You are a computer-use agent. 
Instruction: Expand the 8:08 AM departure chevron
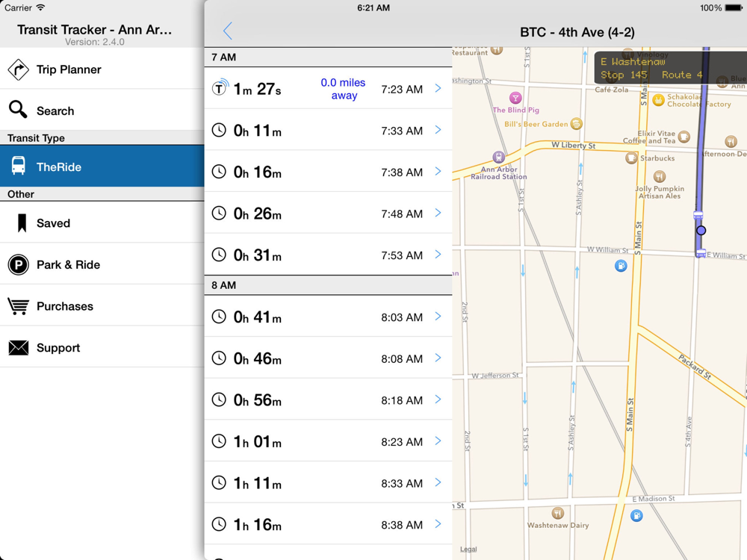[438, 358]
